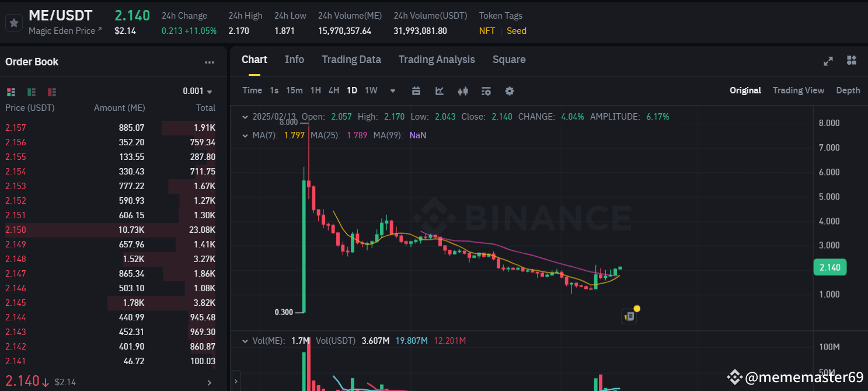Open the chart display options icon
Viewport: 868px width, 391px height.
[486, 90]
